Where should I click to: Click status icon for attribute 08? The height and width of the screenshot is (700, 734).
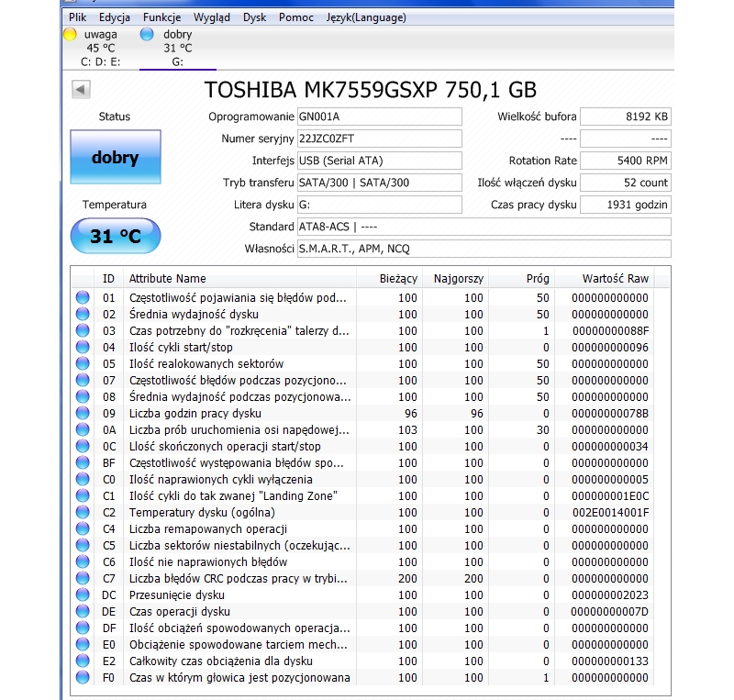coord(83,396)
